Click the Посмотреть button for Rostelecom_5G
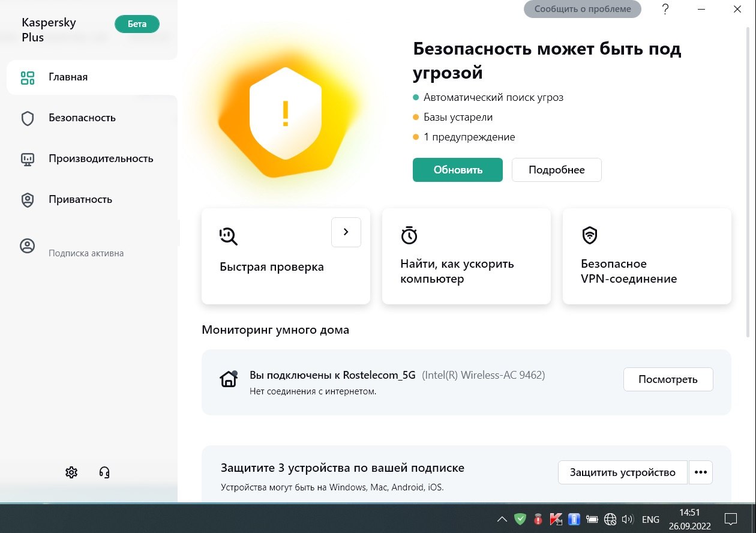The height and width of the screenshot is (533, 756). pyautogui.click(x=668, y=379)
